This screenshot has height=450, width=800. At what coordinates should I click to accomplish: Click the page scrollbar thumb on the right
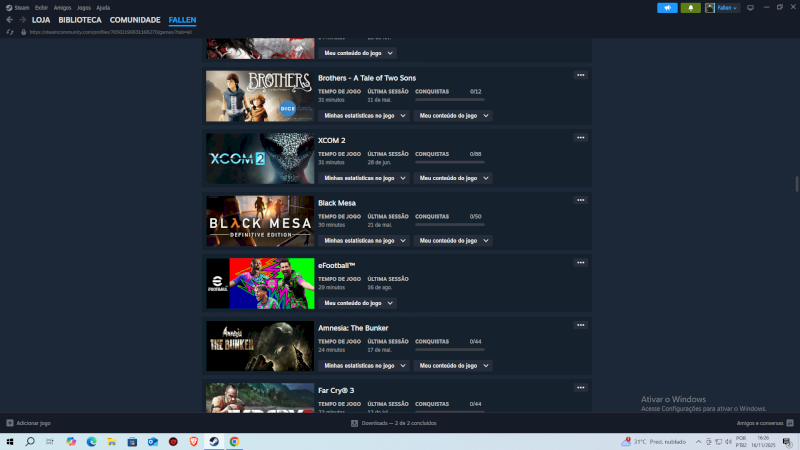coord(796,184)
